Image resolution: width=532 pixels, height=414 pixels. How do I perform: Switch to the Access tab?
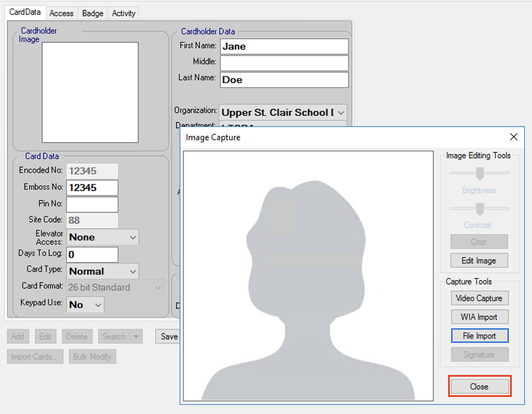61,13
